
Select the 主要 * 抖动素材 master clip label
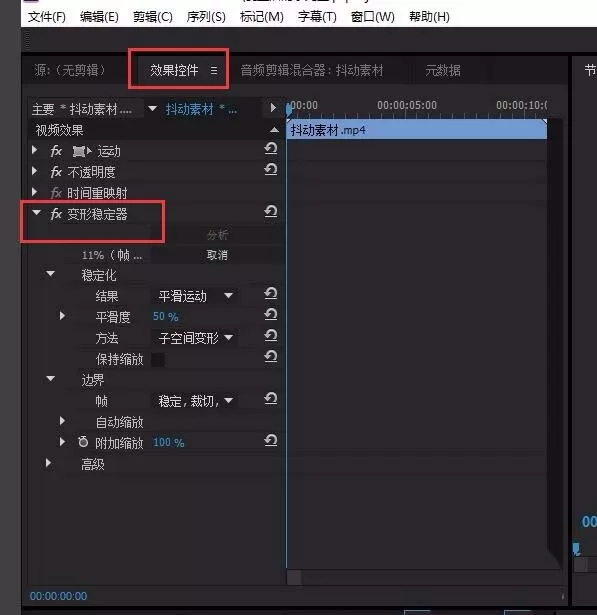(82, 109)
